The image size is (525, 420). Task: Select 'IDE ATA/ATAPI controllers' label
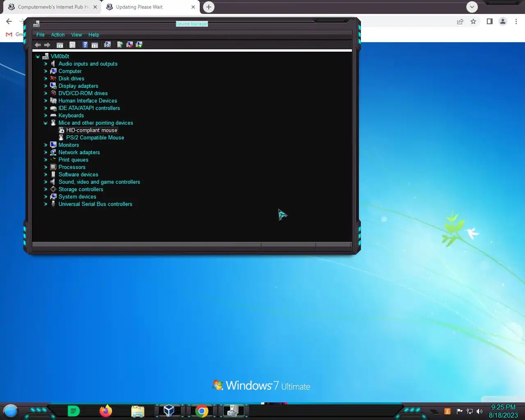(x=89, y=108)
